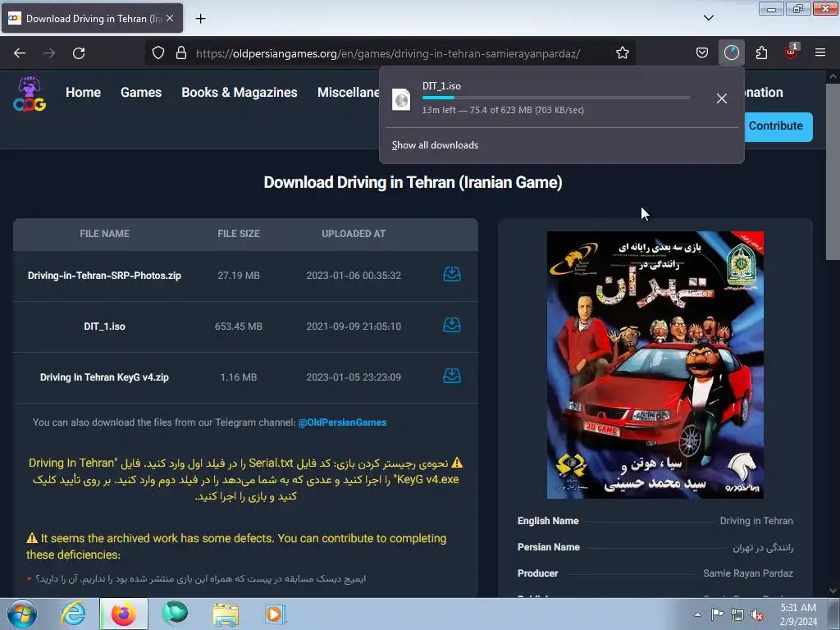Click the DIT_1.iso file name in table
840x630 pixels.
[104, 326]
